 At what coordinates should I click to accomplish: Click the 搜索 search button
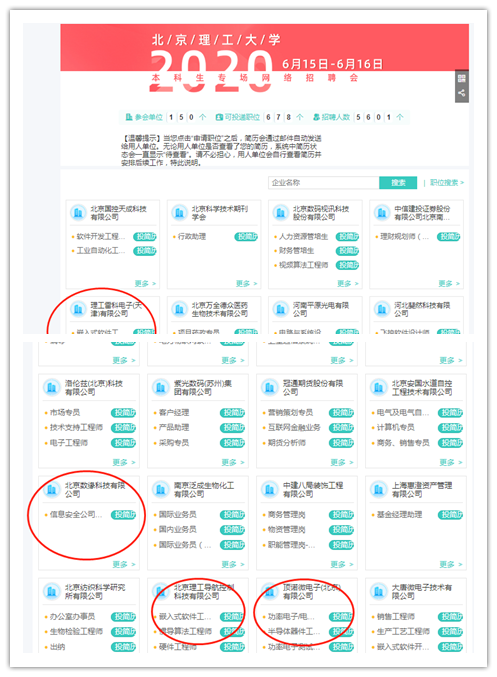398,183
